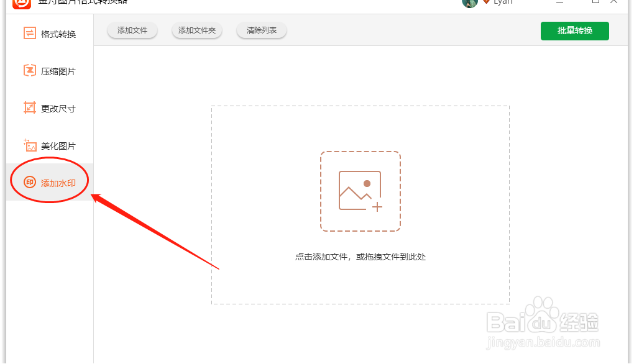This screenshot has width=634, height=364.
Task: Click the 添加文件夹 add folder button
Action: [196, 30]
